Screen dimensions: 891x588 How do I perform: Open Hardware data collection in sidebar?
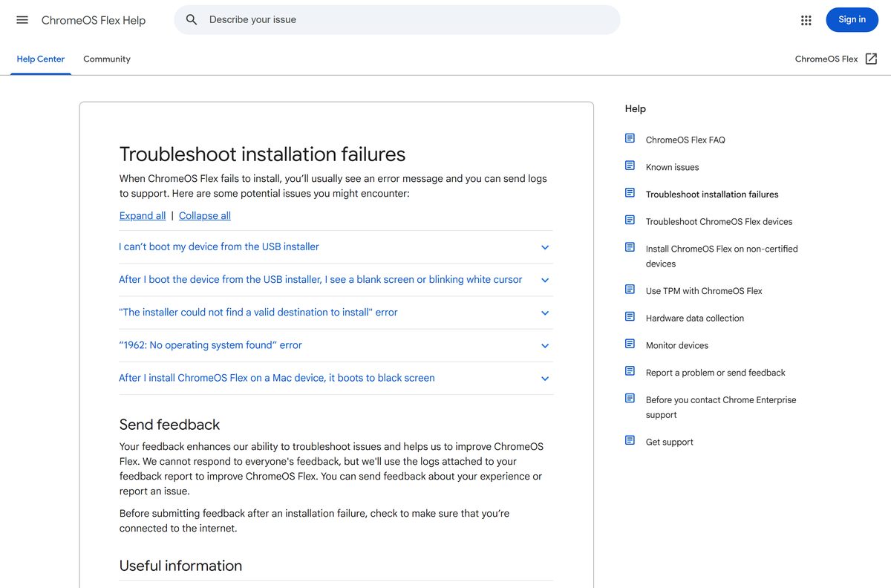click(695, 318)
